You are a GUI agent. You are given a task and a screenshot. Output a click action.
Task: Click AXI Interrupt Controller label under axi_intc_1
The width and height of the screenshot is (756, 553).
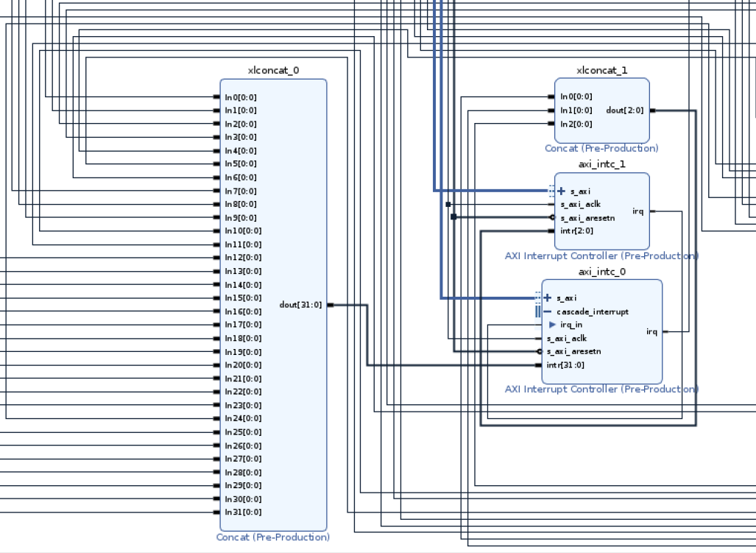pyautogui.click(x=601, y=256)
